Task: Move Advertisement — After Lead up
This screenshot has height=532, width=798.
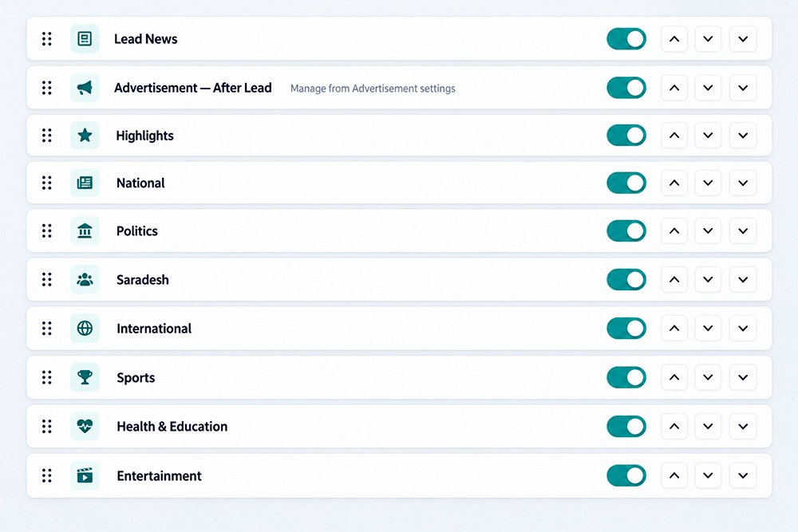Action: coord(674,88)
